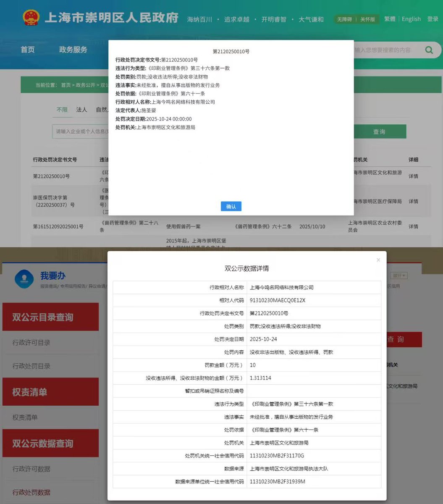The image size is (443, 504).
Task: Click the 请输入企业或个人信息 input field
Action: click(80, 131)
